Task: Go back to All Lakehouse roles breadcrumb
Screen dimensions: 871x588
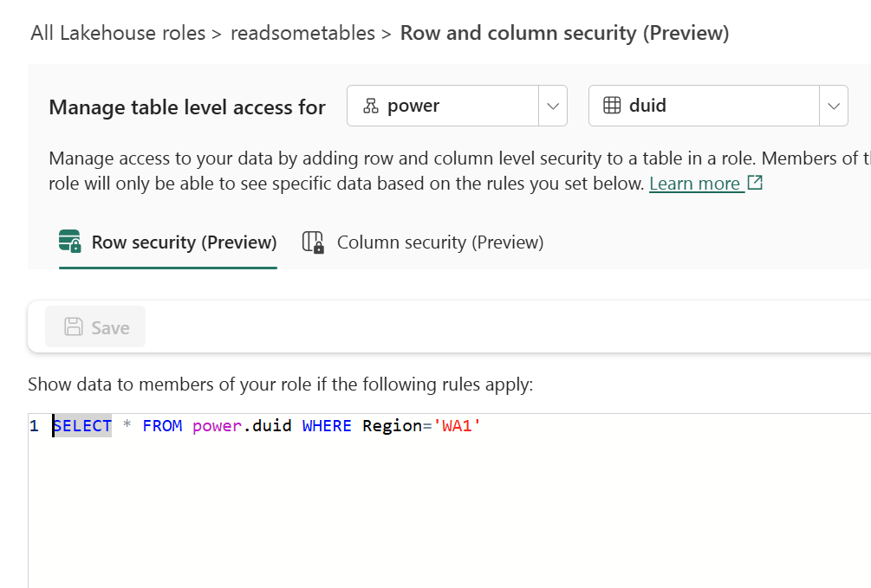Action: [x=118, y=34]
